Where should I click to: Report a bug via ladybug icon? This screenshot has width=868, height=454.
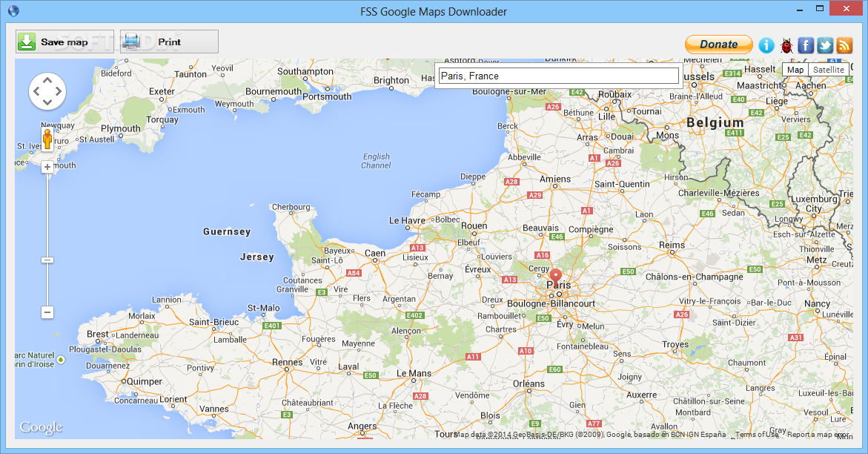[x=786, y=45]
